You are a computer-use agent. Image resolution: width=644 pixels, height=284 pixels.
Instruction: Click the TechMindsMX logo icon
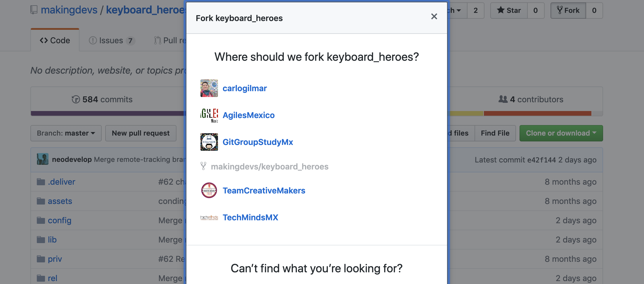pos(209,217)
